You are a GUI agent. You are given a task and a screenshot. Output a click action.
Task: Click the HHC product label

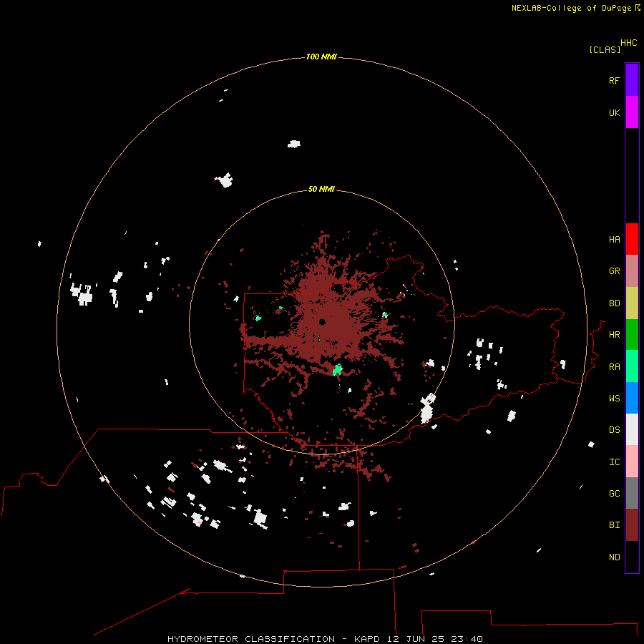click(x=629, y=43)
